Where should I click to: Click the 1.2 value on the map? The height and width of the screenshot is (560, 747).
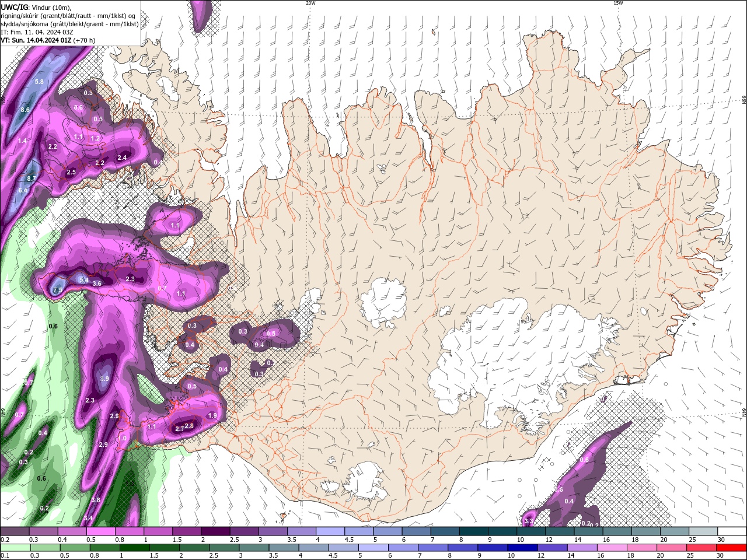(95, 138)
